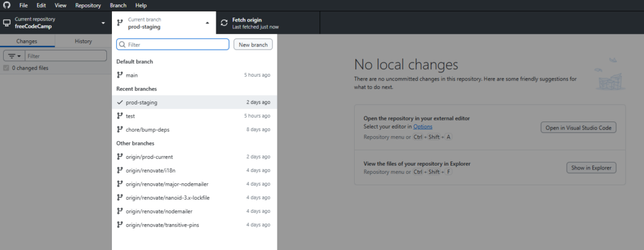Open the Edit menu
Viewport: 644px width, 250px height.
click(x=41, y=5)
